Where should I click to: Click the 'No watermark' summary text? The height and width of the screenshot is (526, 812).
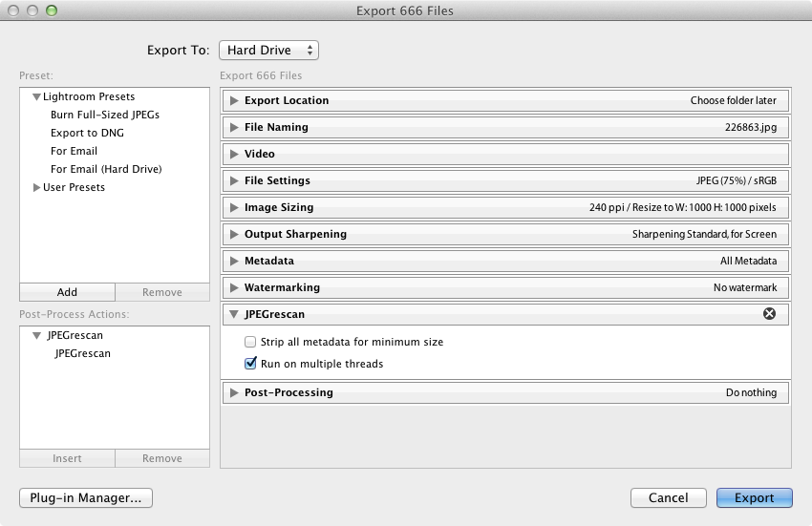[x=745, y=287]
